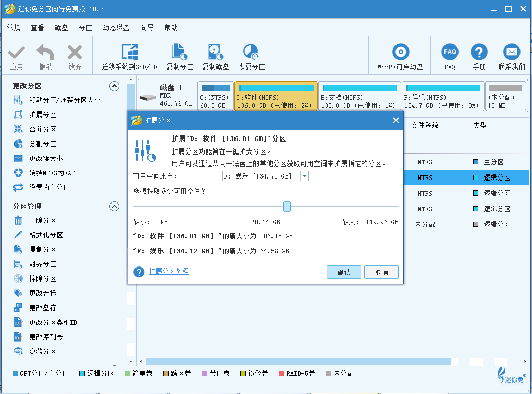Click the help question-mark icon in dialog

pyautogui.click(x=139, y=272)
